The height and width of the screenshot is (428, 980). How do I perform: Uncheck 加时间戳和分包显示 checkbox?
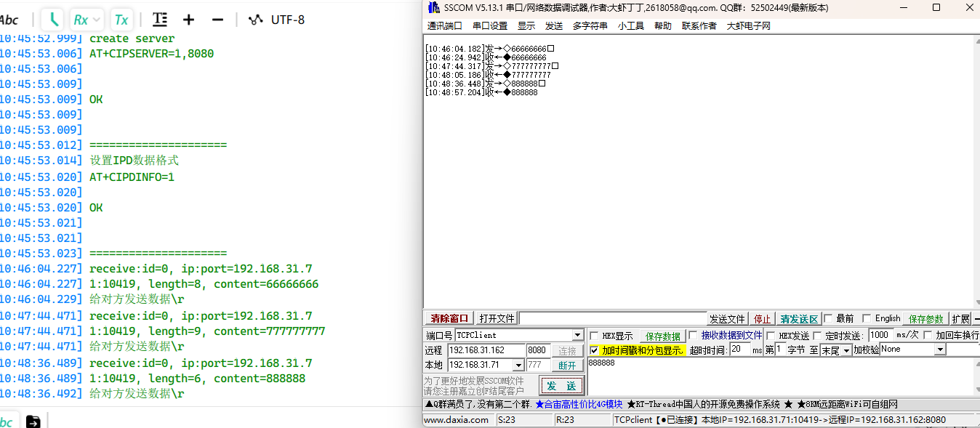pyautogui.click(x=594, y=350)
